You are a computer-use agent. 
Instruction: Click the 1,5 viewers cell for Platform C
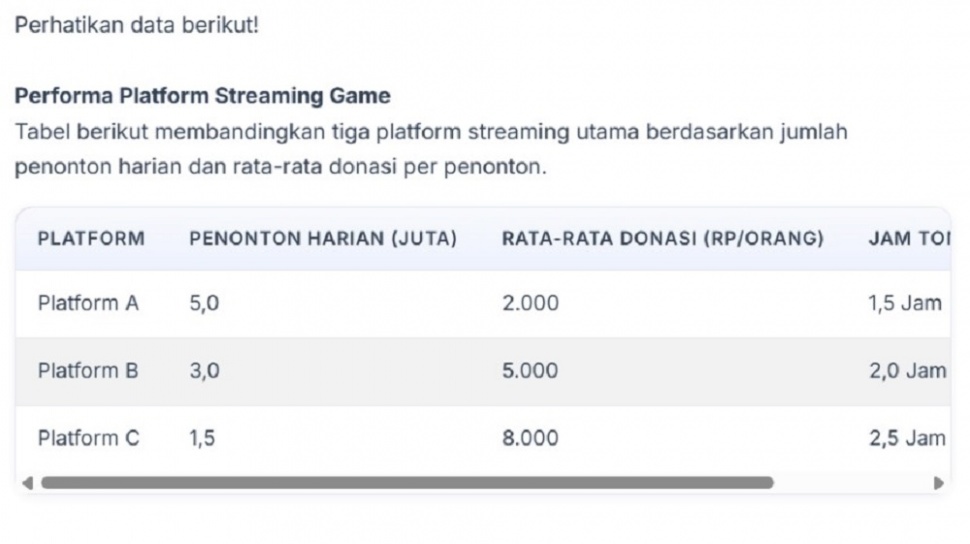(201, 438)
